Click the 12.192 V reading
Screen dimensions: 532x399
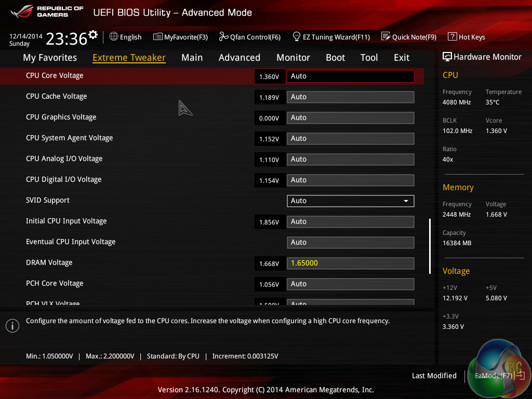click(455, 298)
